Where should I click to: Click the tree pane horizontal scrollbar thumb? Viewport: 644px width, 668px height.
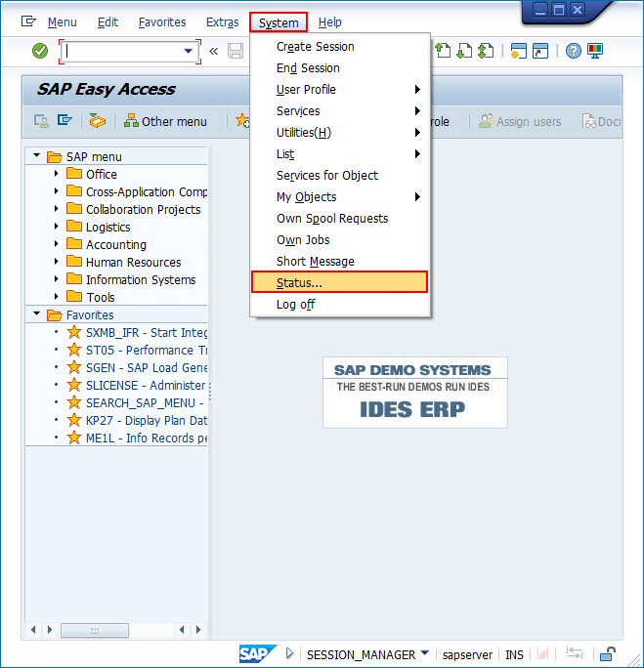point(95,630)
